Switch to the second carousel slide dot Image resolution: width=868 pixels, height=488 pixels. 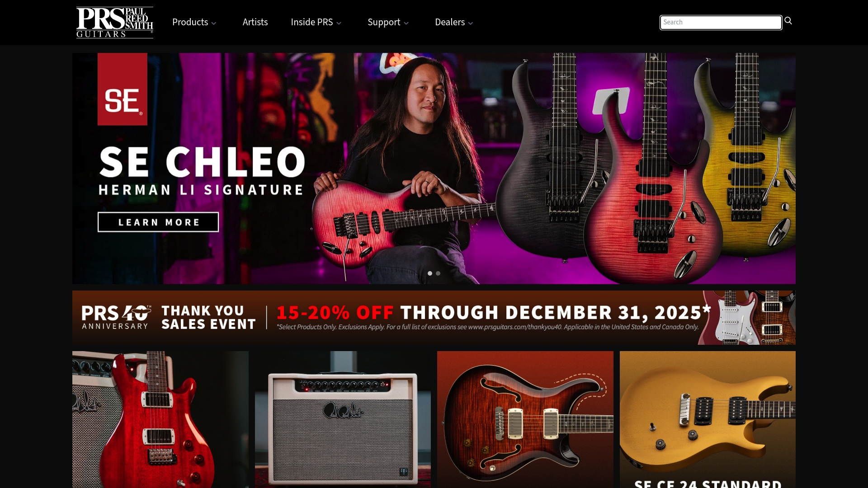click(438, 273)
